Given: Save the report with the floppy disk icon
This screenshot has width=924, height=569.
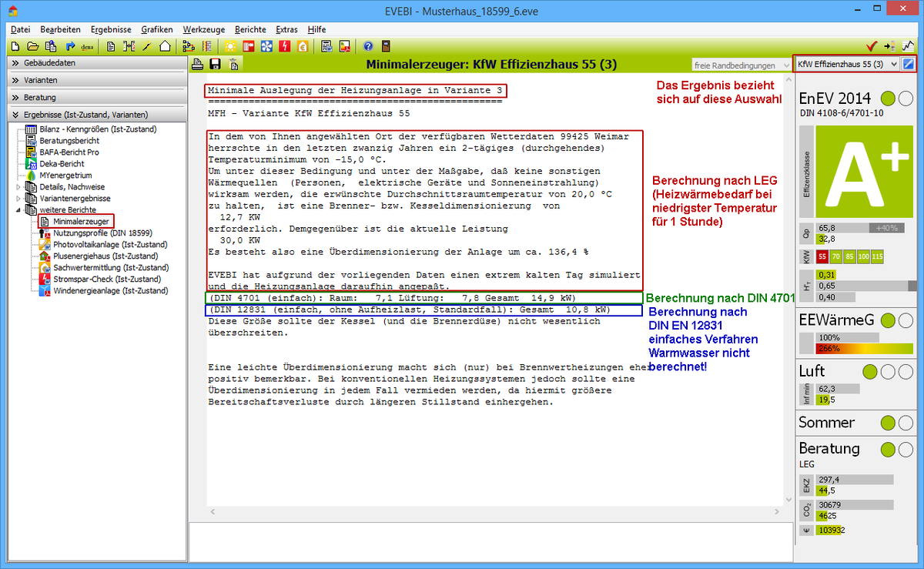Looking at the screenshot, I should (x=215, y=64).
